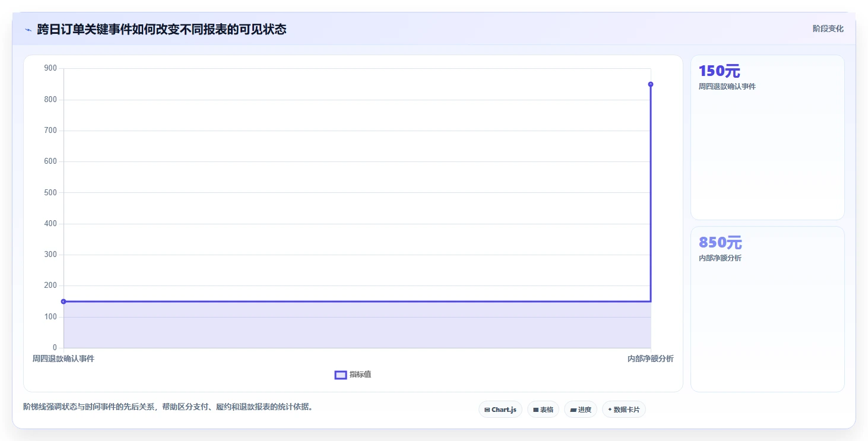868x441 pixels.
Task: Click the Chart.js chip
Action: [x=500, y=410]
